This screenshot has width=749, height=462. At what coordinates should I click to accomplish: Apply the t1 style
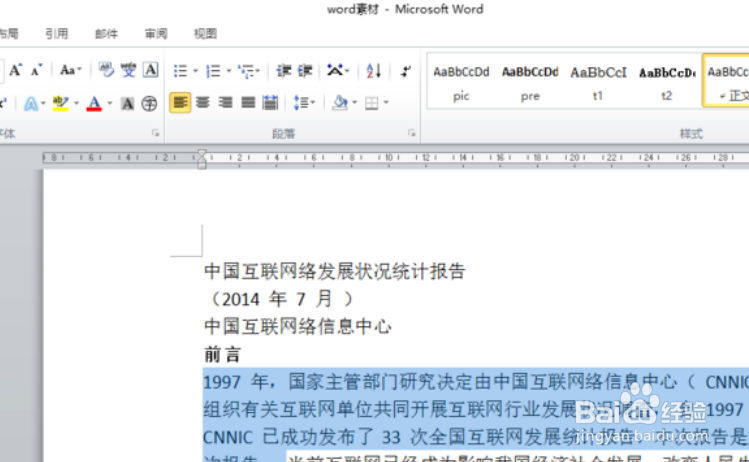point(598,82)
